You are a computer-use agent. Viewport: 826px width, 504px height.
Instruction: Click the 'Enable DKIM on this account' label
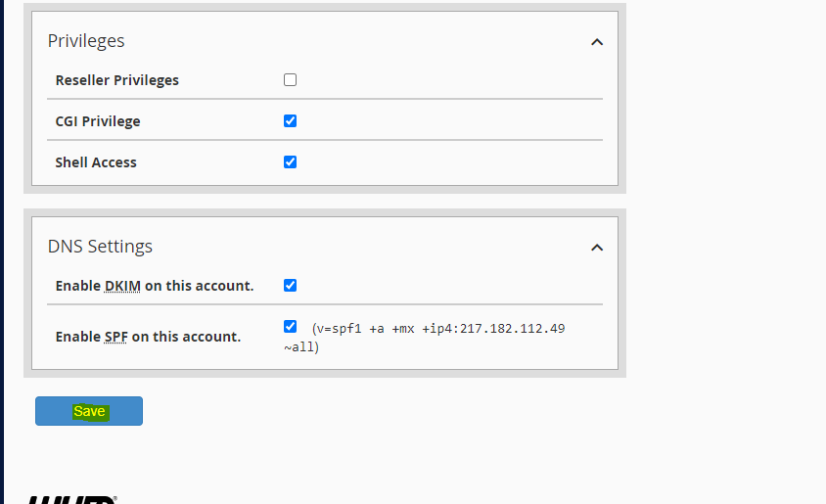pyautogui.click(x=155, y=286)
